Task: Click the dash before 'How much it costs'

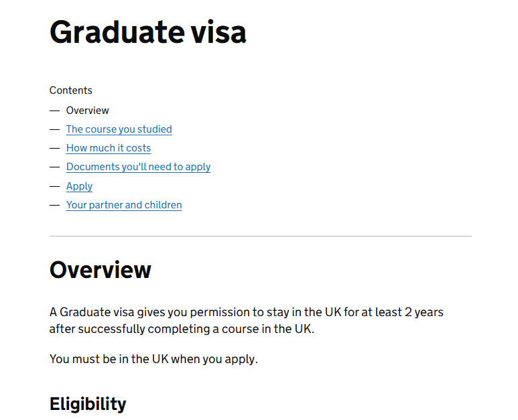Action: coord(54,148)
